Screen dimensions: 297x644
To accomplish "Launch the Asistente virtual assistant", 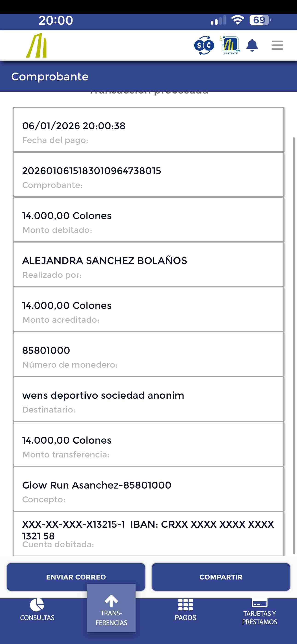I will tap(230, 46).
